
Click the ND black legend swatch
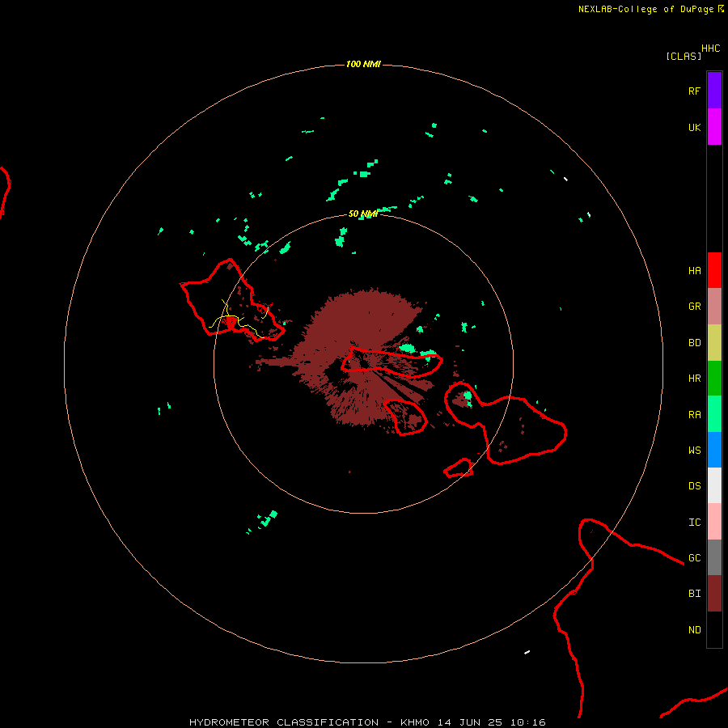[x=714, y=629]
